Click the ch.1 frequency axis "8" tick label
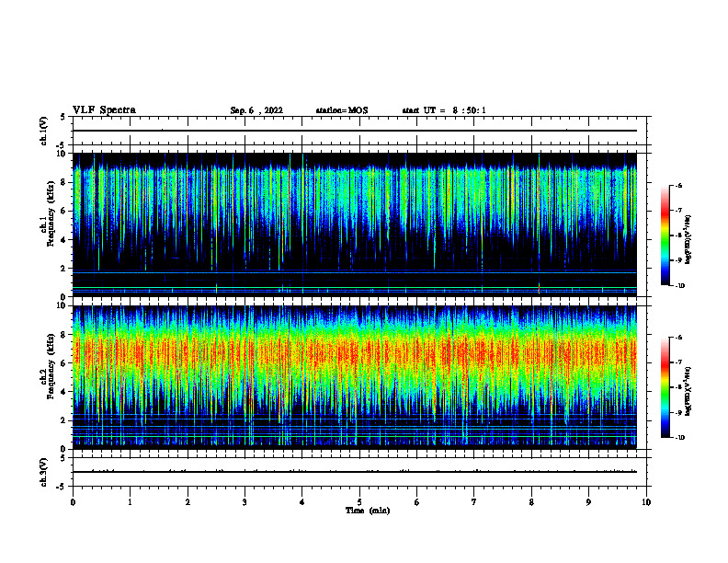The height and width of the screenshot is (563, 728). [x=64, y=182]
